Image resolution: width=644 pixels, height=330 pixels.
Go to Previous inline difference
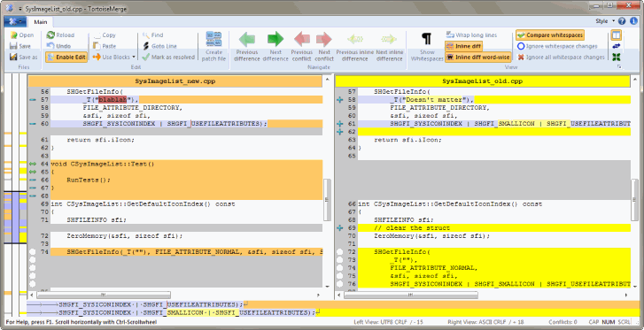[354, 46]
